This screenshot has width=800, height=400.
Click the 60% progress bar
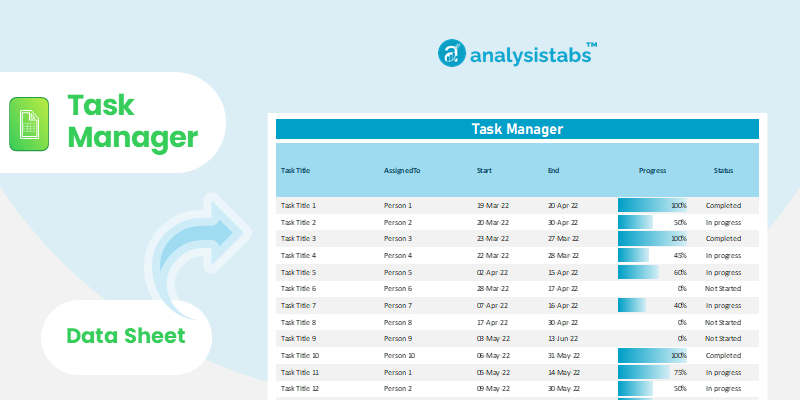(638, 272)
